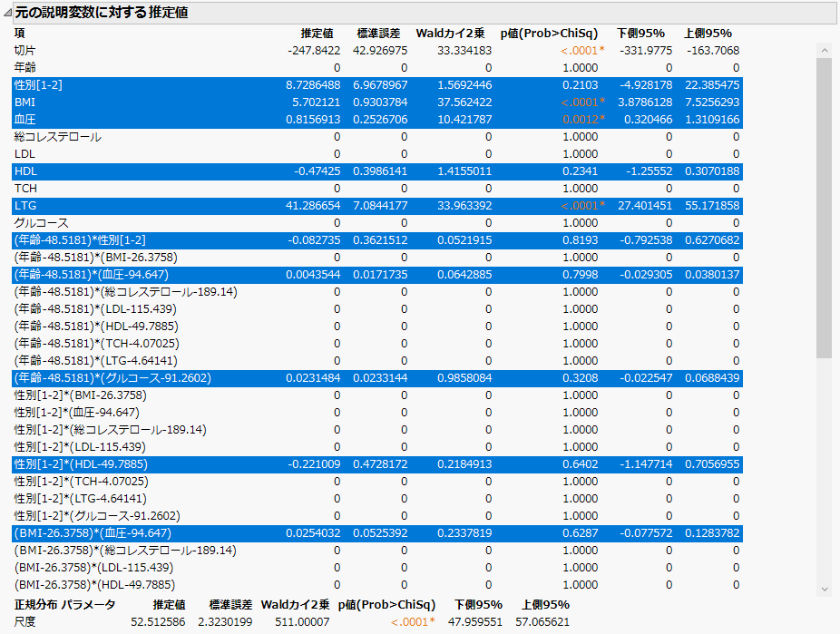Select the グルコース row
840x634 pixels.
pos(42,222)
